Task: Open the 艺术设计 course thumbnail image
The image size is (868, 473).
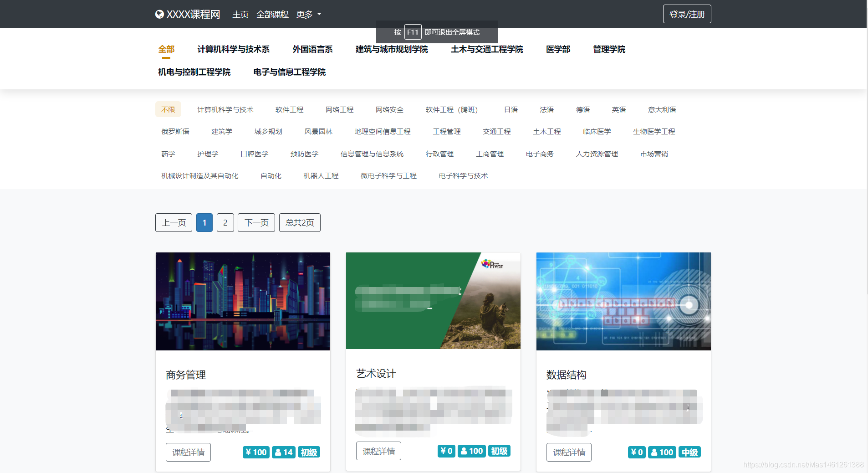Action: [x=433, y=301]
